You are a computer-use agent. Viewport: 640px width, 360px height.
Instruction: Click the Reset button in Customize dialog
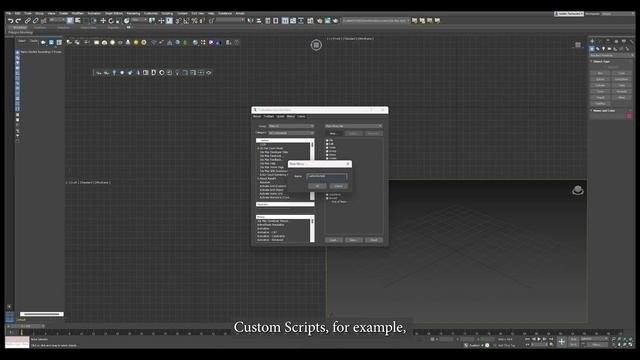coord(374,240)
